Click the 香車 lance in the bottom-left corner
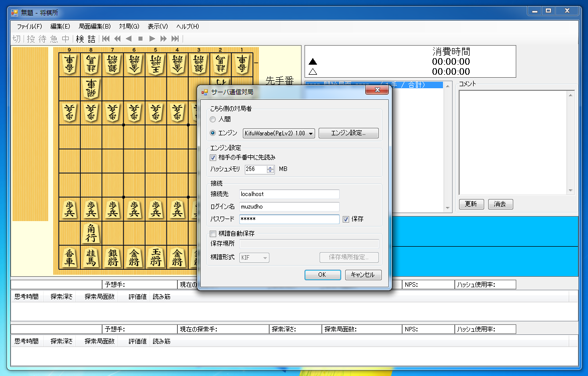 (x=69, y=257)
